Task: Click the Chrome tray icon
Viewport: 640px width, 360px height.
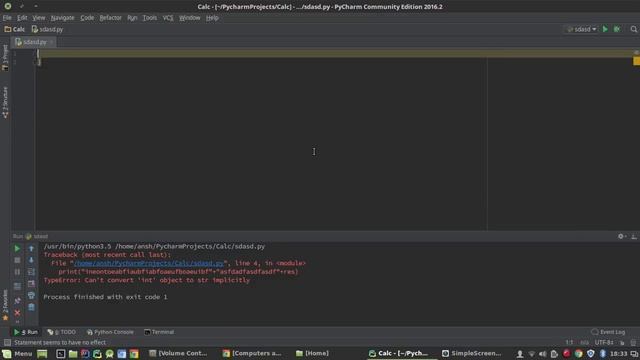Action: pos(578,354)
